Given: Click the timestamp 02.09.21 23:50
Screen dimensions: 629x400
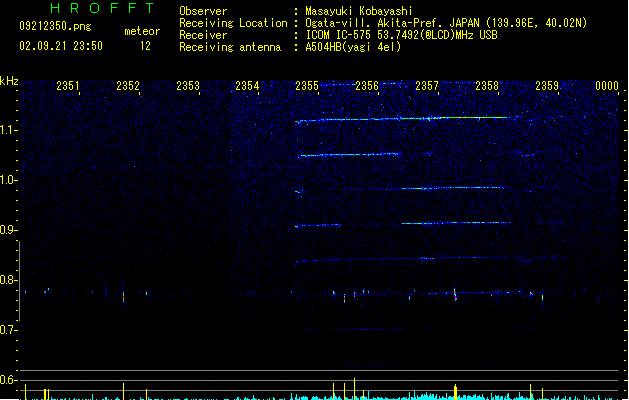Looking at the screenshot, I should 61,46.
